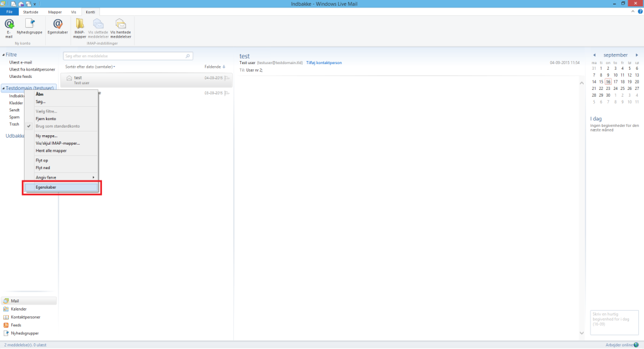Viewport: 644px width, 349px height.
Task: Click the Windows Live Mail app icon
Action: 3,4
